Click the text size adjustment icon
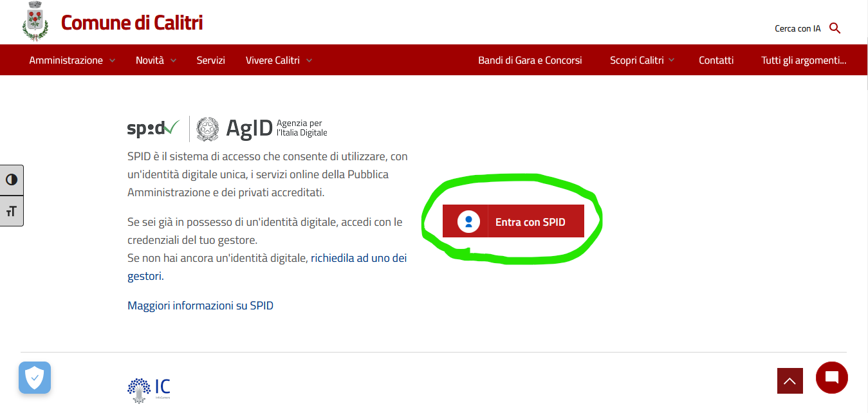This screenshot has width=868, height=413. pyautogui.click(x=12, y=211)
